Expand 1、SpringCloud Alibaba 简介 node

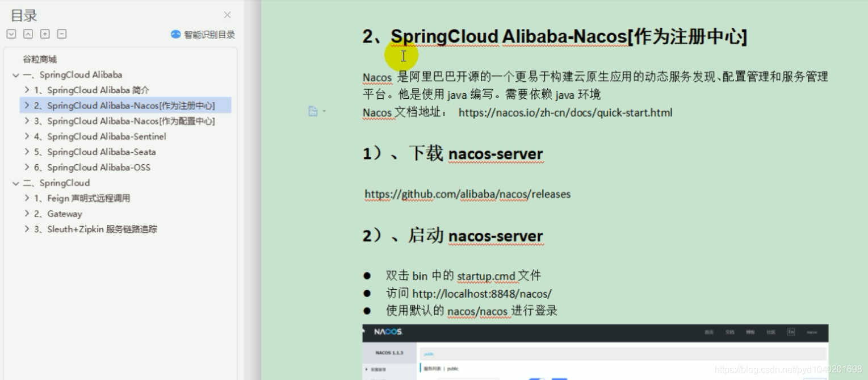pyautogui.click(x=27, y=90)
